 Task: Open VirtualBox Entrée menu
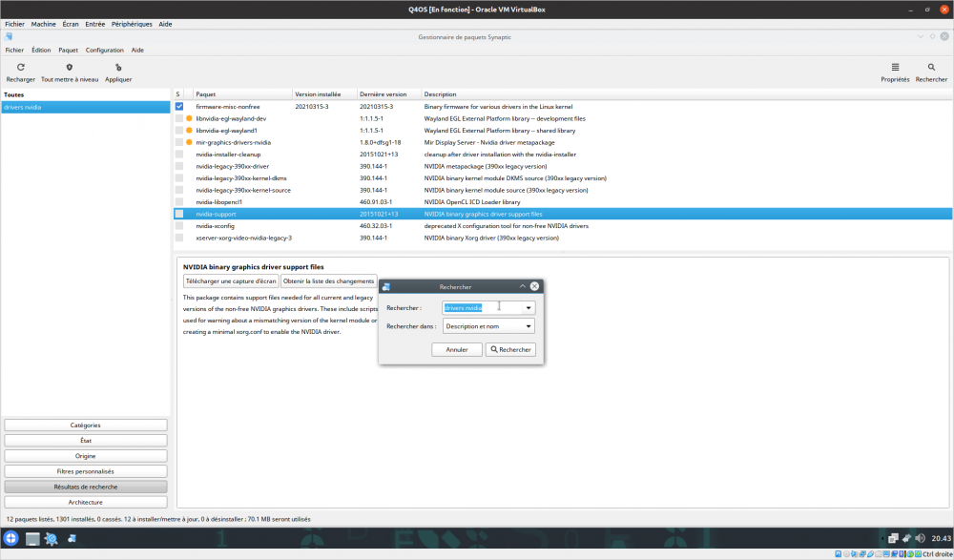point(94,25)
